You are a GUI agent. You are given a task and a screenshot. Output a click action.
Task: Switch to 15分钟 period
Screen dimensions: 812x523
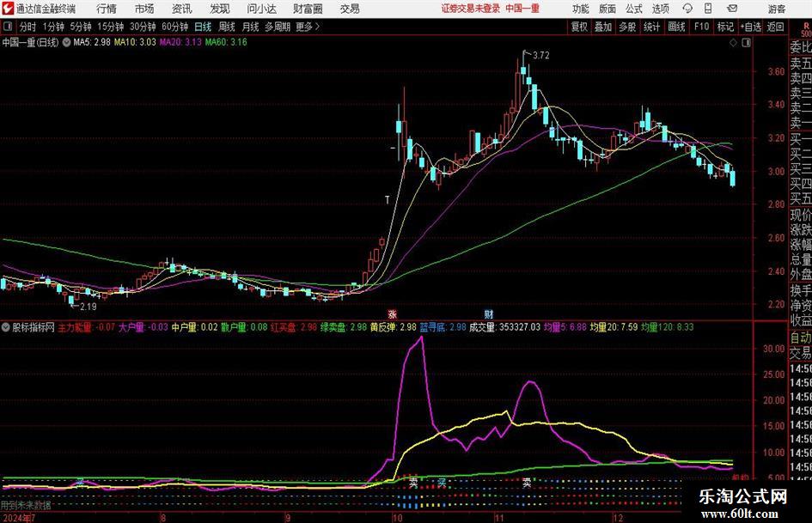(x=111, y=27)
